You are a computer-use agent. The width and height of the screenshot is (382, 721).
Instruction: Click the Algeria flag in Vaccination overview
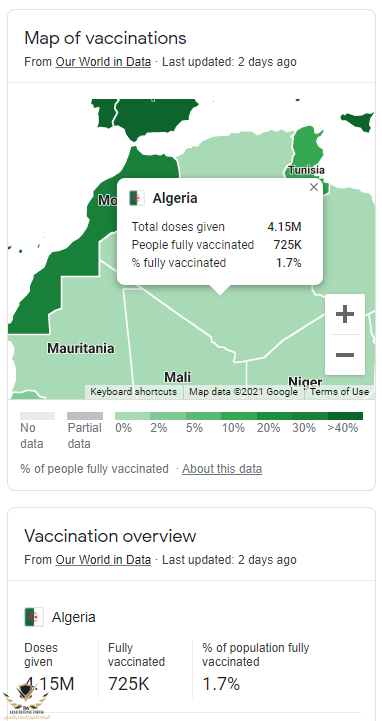[x=34, y=617]
